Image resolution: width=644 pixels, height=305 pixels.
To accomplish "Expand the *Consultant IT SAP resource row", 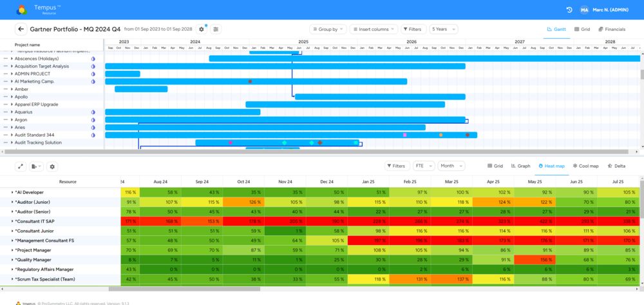I will [x=12, y=221].
